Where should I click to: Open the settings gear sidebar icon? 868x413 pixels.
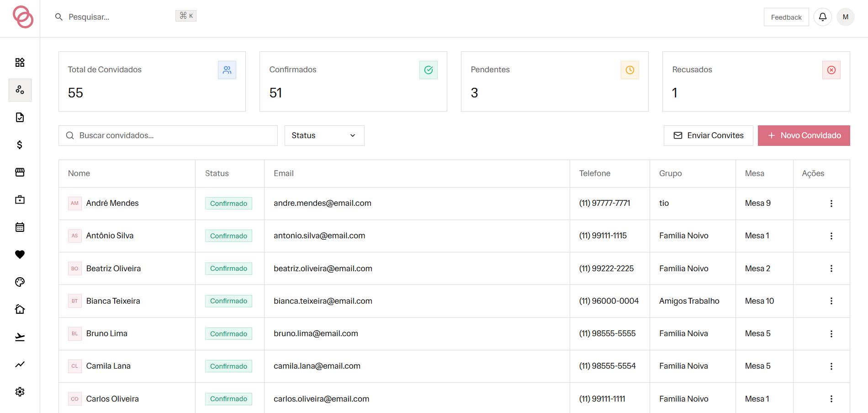click(x=20, y=392)
